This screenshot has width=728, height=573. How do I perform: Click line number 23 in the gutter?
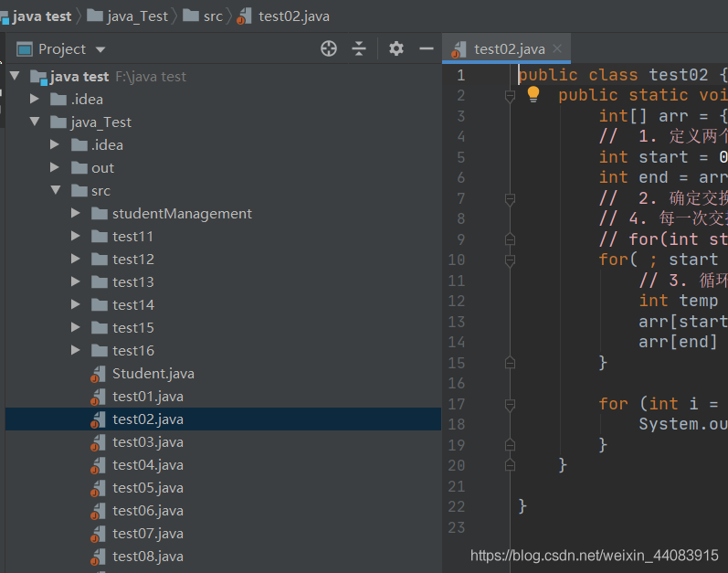(457, 527)
